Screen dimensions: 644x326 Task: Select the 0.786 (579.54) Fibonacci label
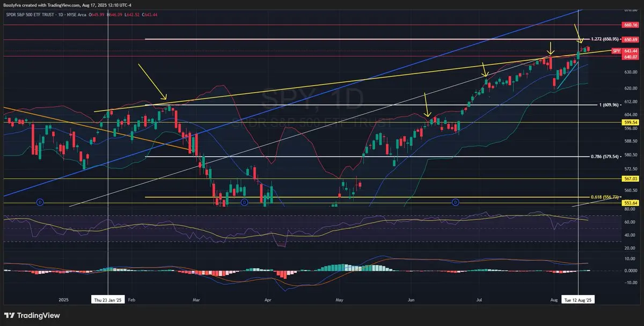pyautogui.click(x=605, y=157)
